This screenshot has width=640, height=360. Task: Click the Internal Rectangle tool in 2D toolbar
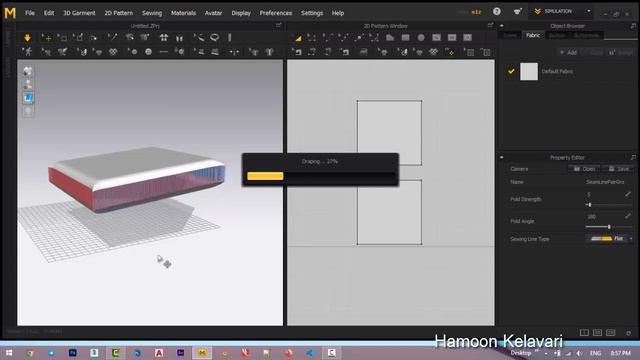[x=452, y=38]
